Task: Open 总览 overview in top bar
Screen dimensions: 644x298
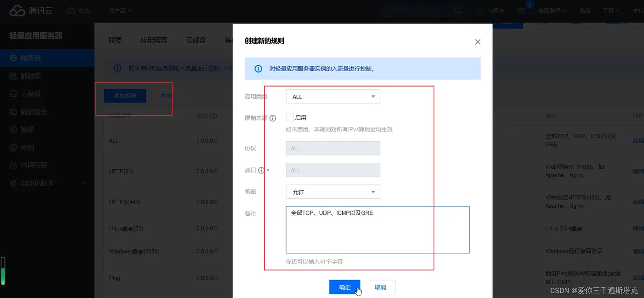Action: pos(79,11)
